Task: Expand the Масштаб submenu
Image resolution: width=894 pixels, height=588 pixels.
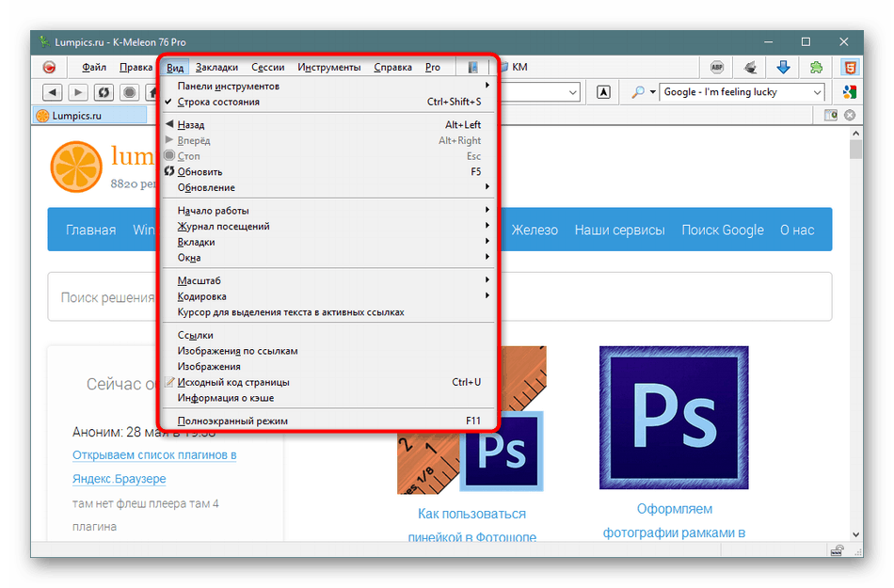Action: click(327, 280)
